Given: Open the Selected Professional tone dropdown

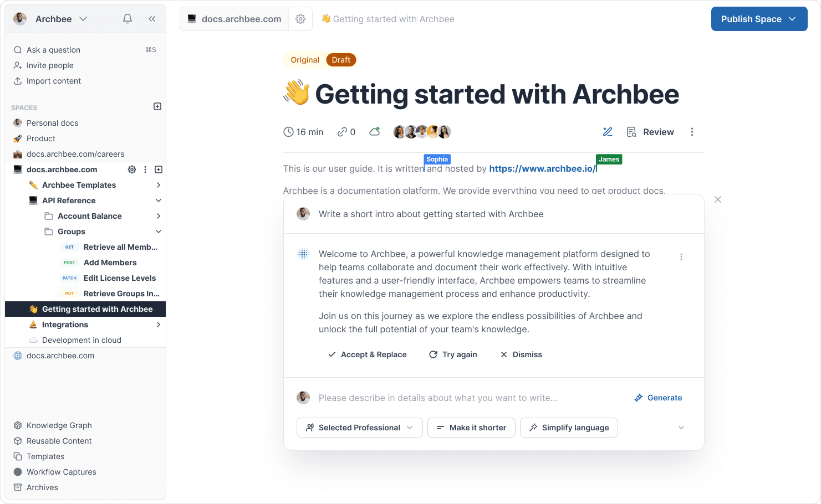Looking at the screenshot, I should pyautogui.click(x=360, y=428).
